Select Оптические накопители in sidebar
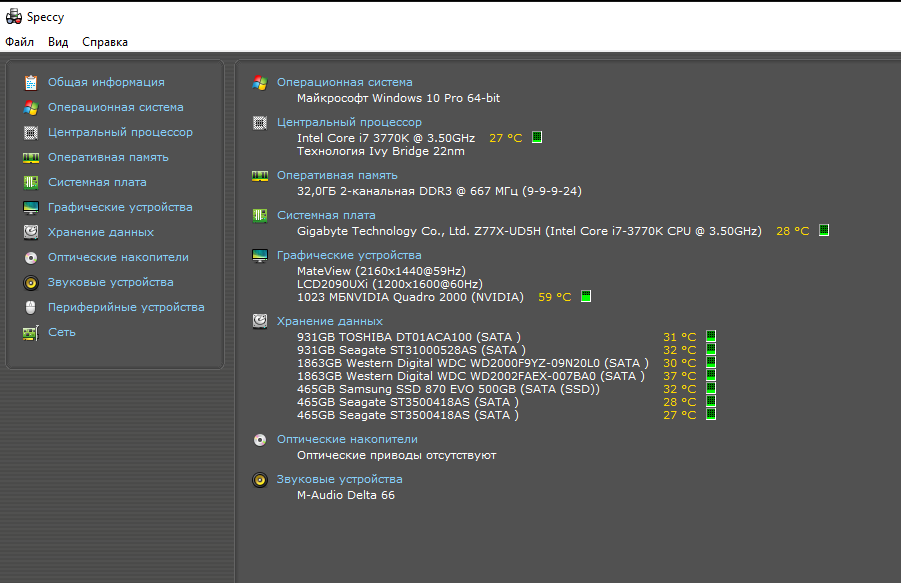901x583 pixels. point(118,257)
